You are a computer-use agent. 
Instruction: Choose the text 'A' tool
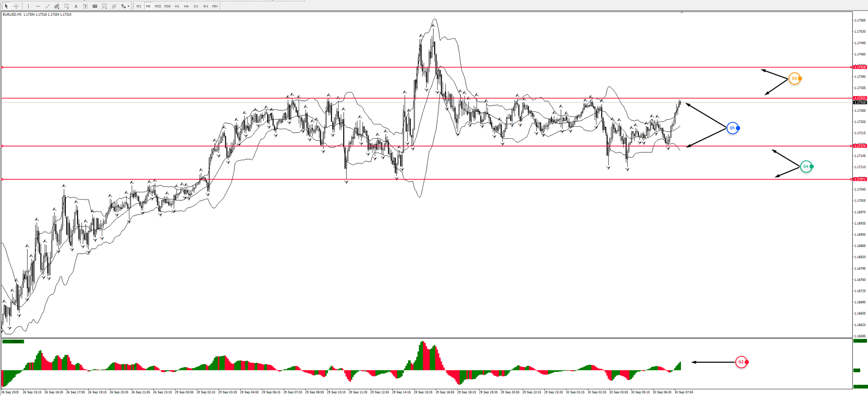pyautogui.click(x=76, y=6)
